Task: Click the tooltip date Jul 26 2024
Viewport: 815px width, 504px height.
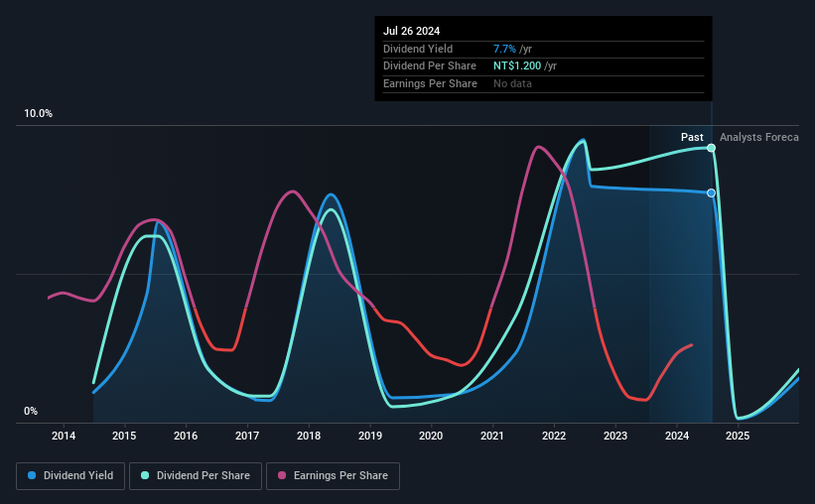Action: click(x=411, y=31)
